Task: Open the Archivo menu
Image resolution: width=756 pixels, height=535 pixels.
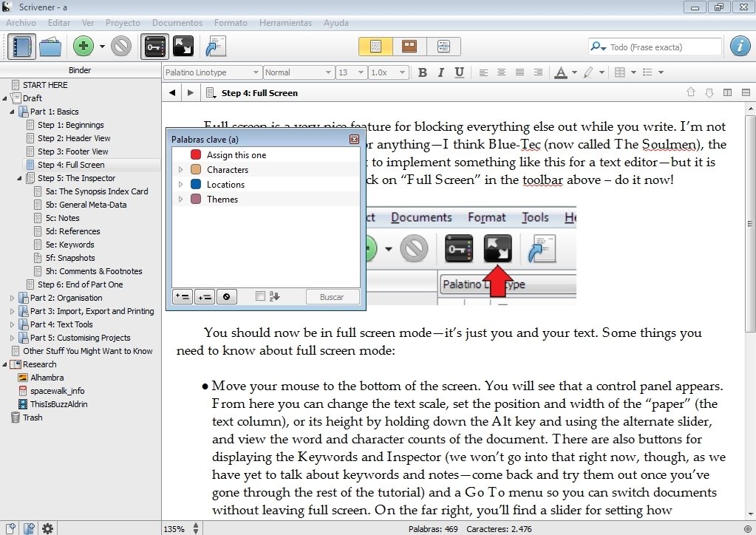Action: pyautogui.click(x=21, y=23)
